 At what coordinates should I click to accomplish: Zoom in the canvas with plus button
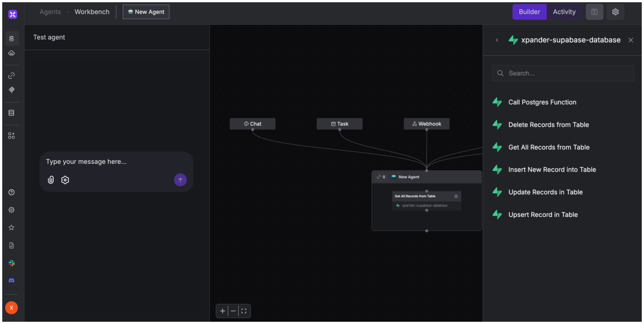point(222,311)
